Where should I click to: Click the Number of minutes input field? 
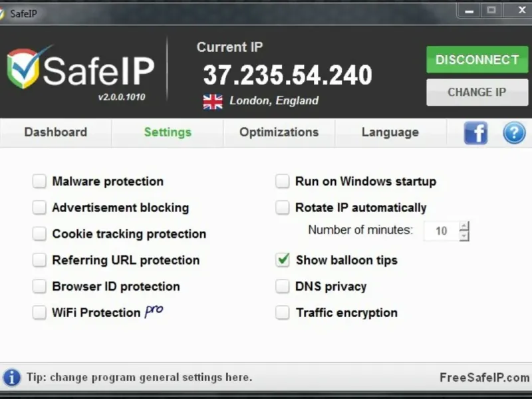441,231
